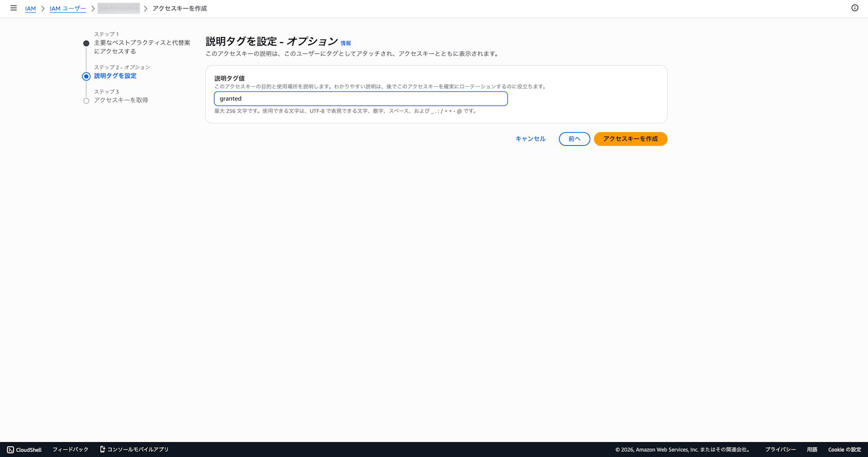The height and width of the screenshot is (457, 868).
Task: Open CloudShell from the footer
Action: (24, 450)
